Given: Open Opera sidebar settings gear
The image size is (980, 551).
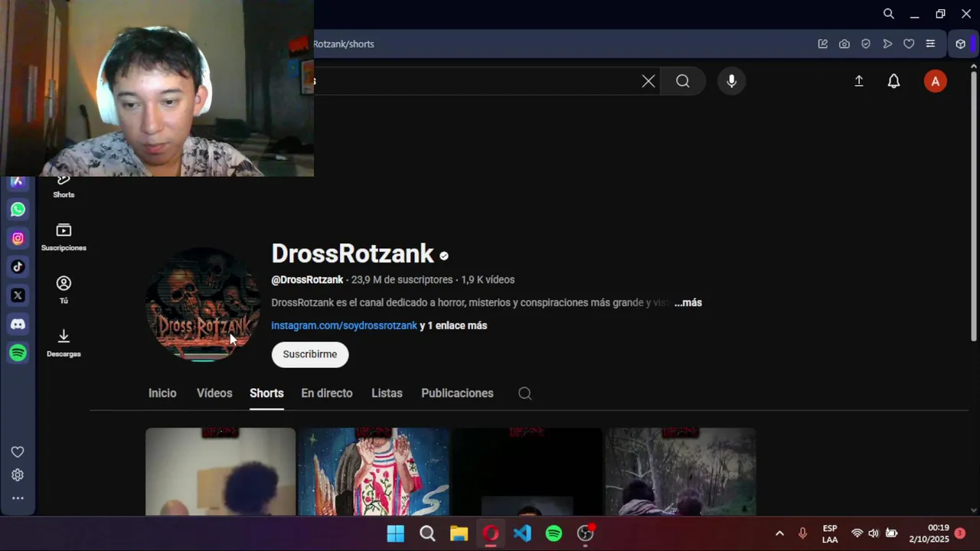Looking at the screenshot, I should [x=18, y=475].
